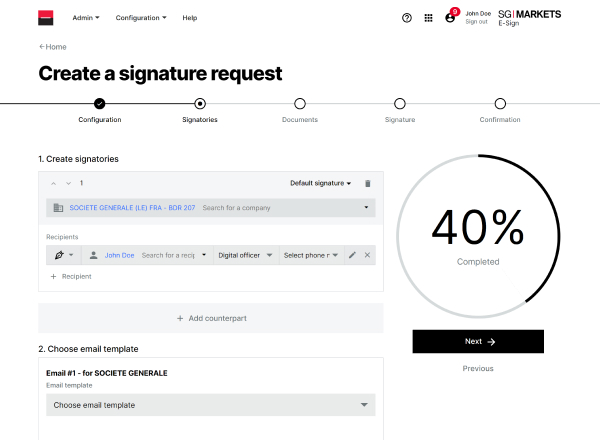Image resolution: width=600 pixels, height=440 pixels.
Task: Select the Documents step in progress bar
Action: click(300, 103)
